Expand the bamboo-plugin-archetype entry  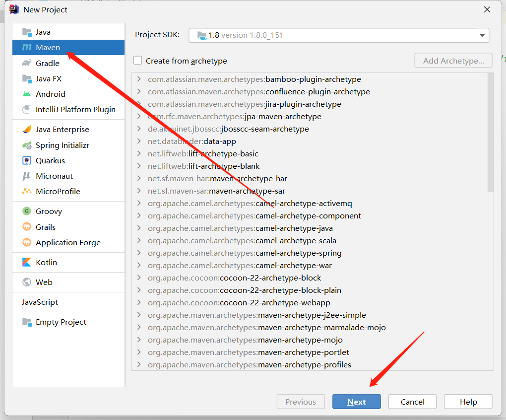139,79
